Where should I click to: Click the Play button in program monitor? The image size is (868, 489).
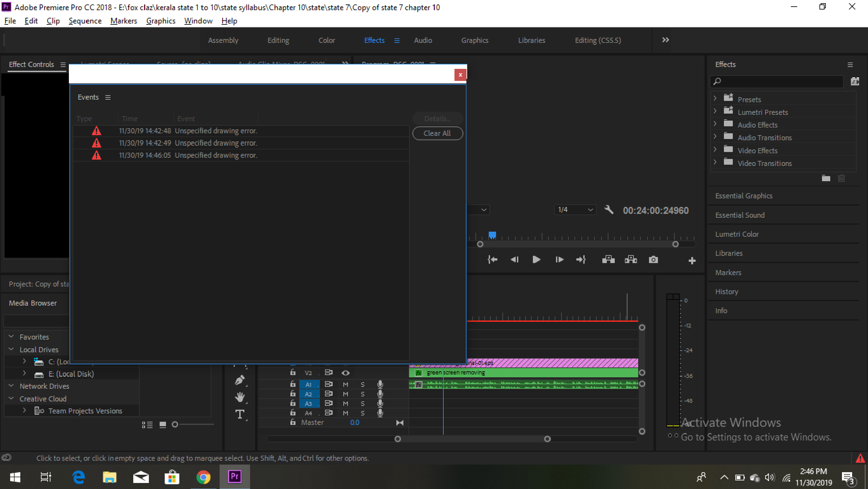click(536, 260)
